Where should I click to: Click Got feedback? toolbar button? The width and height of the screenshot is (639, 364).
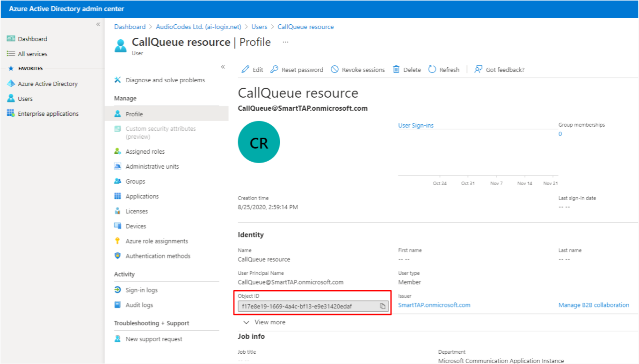coord(500,70)
